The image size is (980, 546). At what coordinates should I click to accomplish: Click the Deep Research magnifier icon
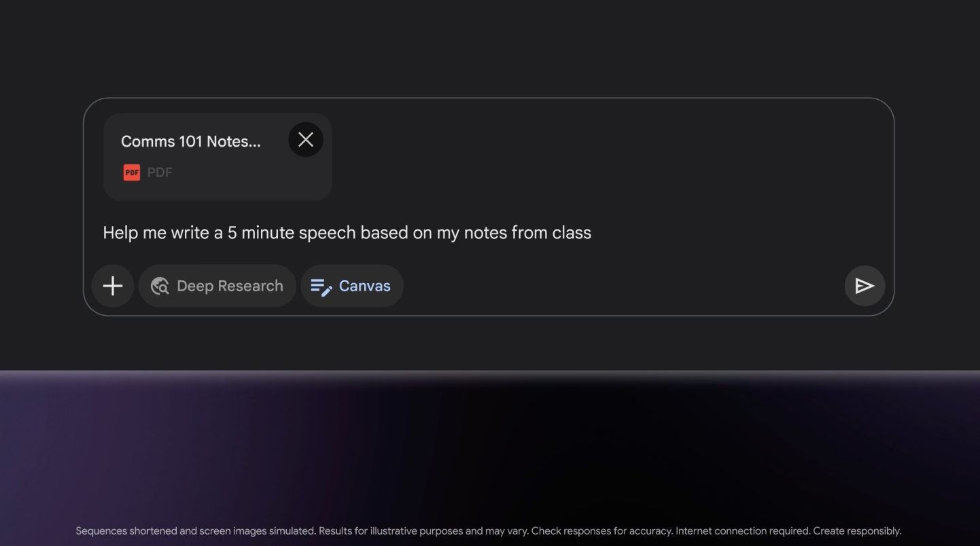pos(160,286)
